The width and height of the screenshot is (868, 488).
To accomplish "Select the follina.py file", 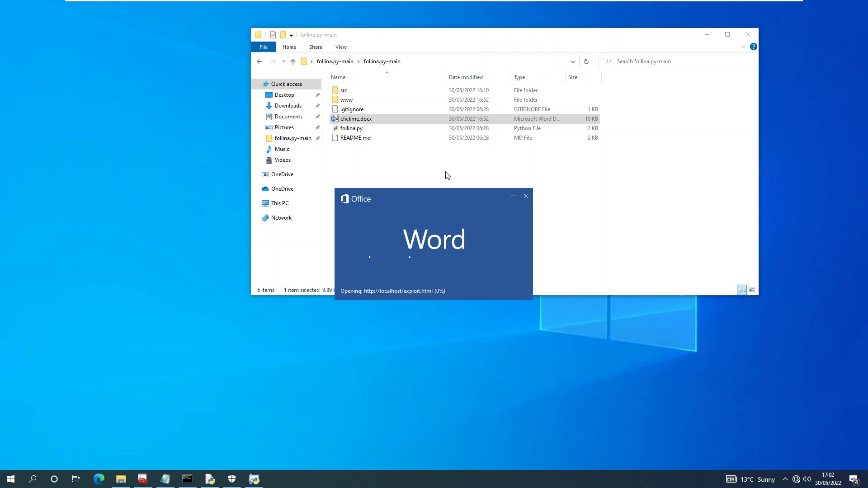I will (x=351, y=128).
